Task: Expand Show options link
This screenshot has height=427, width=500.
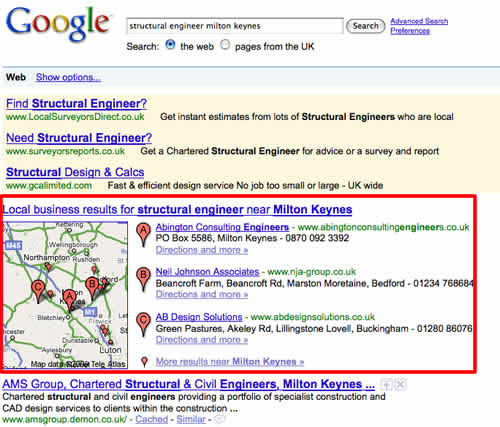Action: pyautogui.click(x=68, y=77)
